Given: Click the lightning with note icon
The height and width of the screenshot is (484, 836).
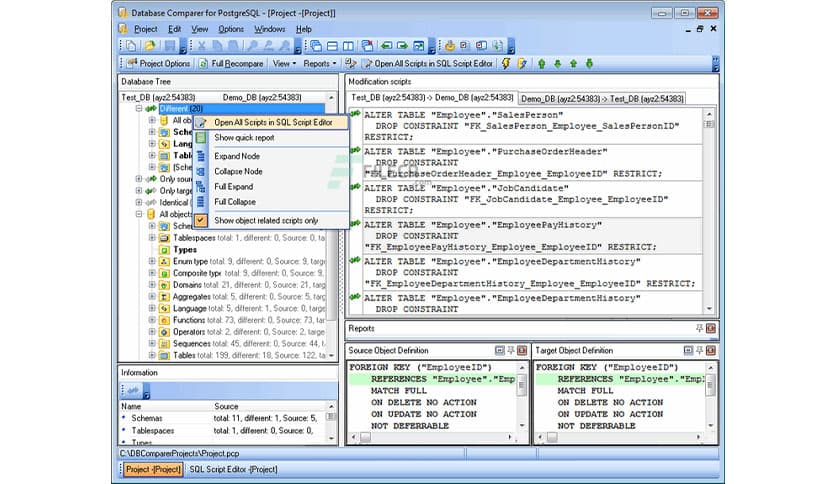Looking at the screenshot, I should pyautogui.click(x=522, y=63).
